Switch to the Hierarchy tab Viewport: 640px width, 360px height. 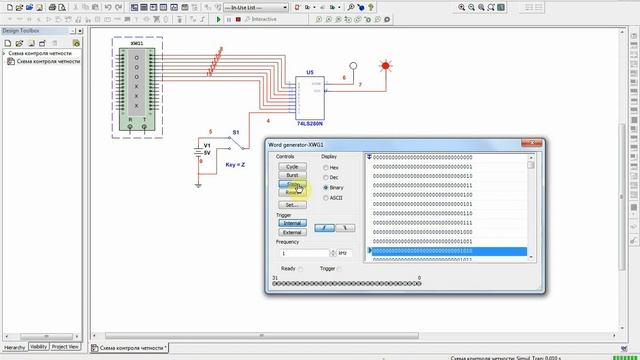coord(14,347)
